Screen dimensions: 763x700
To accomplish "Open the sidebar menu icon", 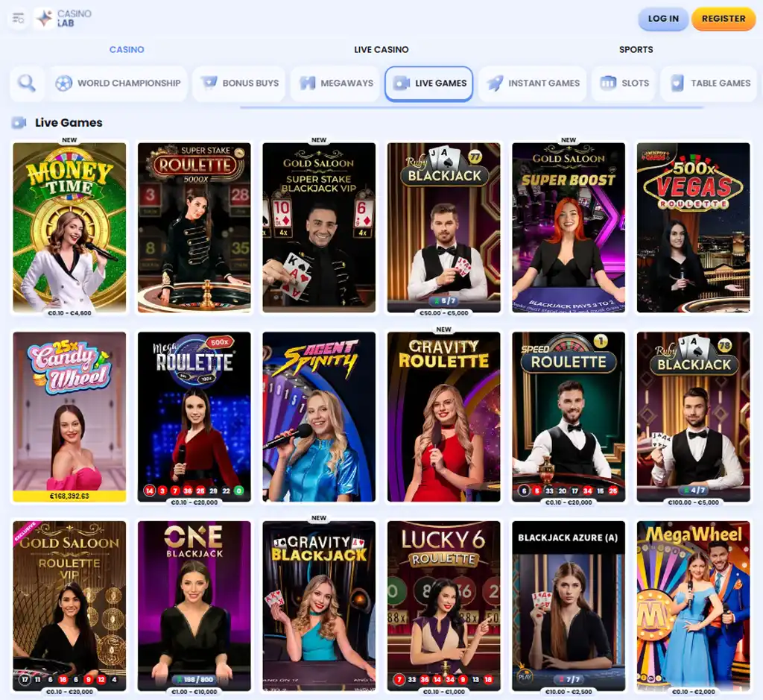I will [19, 19].
